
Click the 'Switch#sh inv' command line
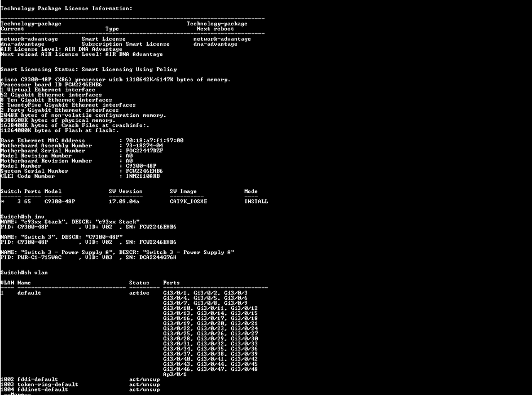(23, 217)
